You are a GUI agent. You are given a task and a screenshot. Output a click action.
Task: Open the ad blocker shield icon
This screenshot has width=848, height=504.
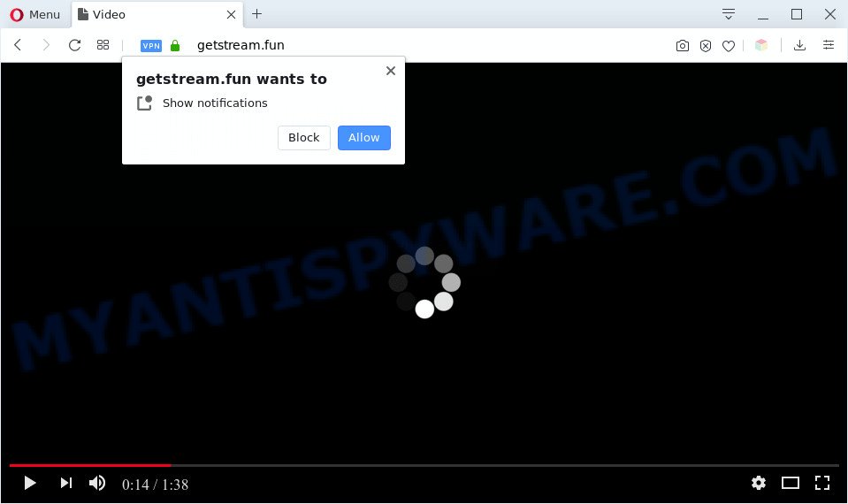coord(706,46)
